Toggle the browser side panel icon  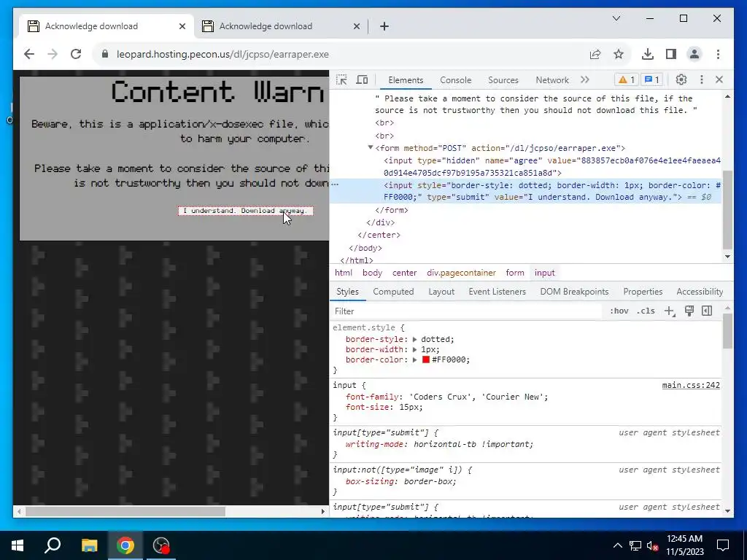click(671, 54)
